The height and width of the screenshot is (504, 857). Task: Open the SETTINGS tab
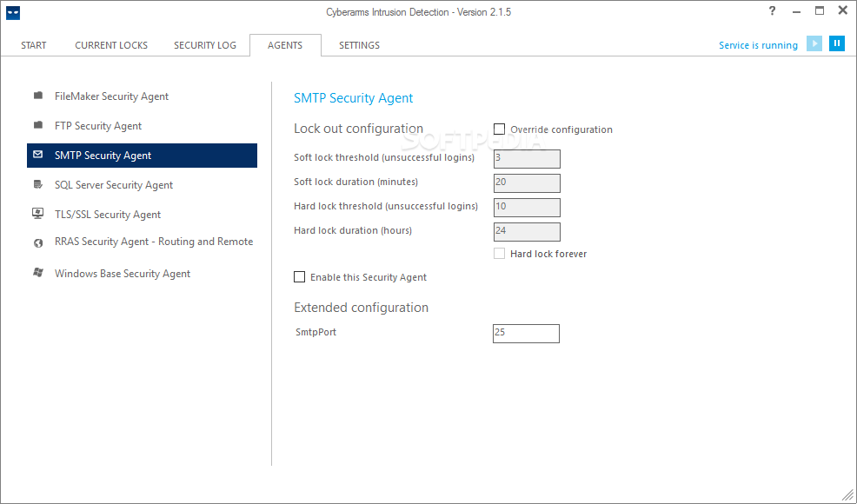click(x=359, y=45)
